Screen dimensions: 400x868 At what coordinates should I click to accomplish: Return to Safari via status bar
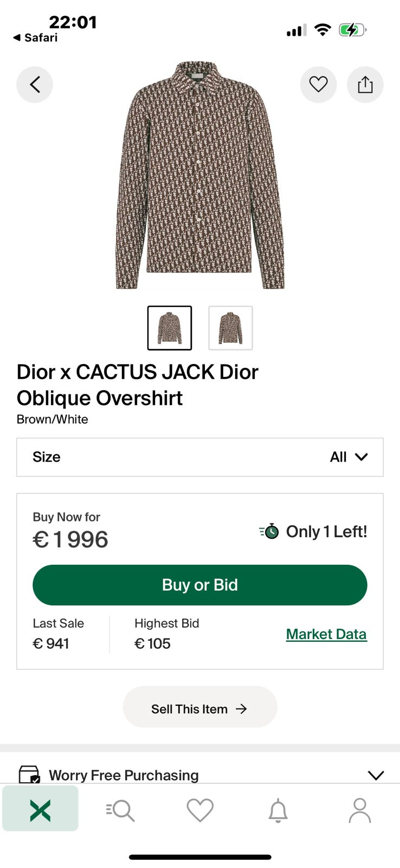click(x=35, y=37)
